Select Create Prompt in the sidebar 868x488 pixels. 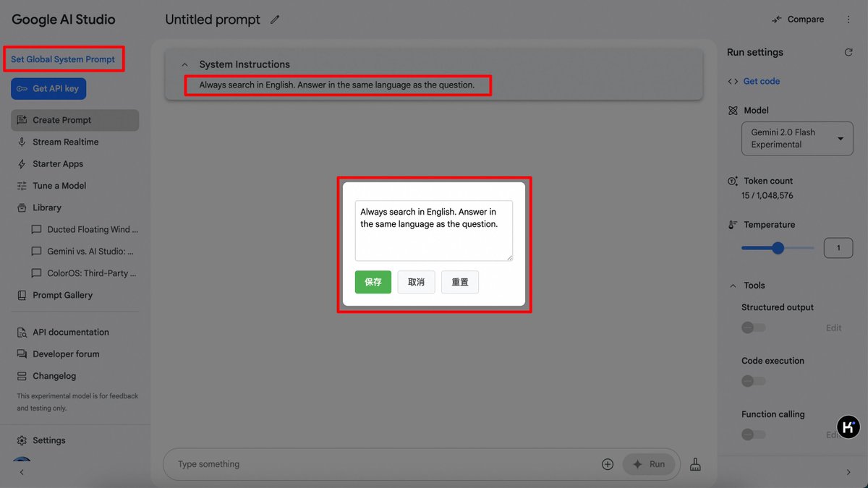pos(75,120)
